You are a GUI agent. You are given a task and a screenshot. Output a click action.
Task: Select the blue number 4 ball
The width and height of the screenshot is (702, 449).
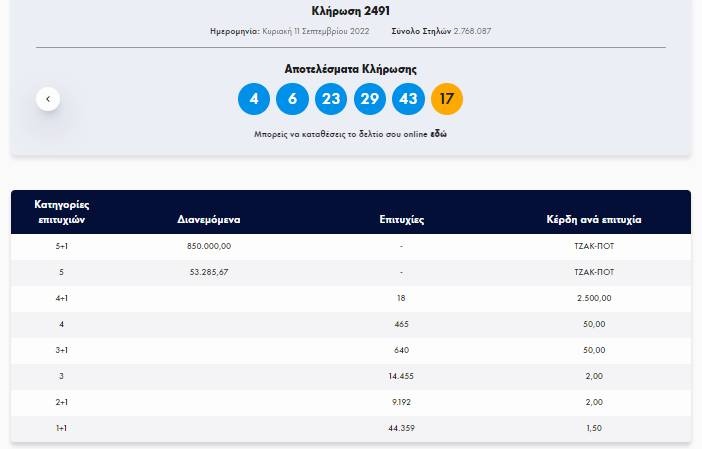click(254, 100)
